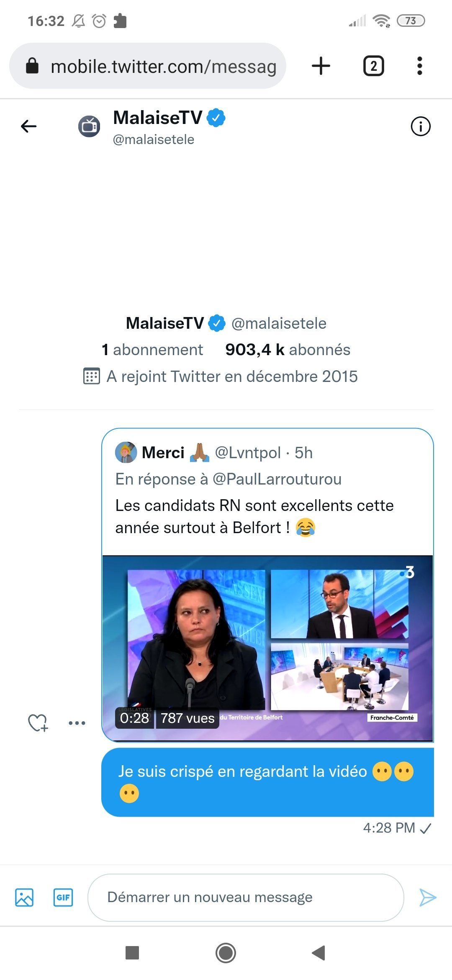Go back using the left arrow
This screenshot has width=452, height=980.
(28, 126)
